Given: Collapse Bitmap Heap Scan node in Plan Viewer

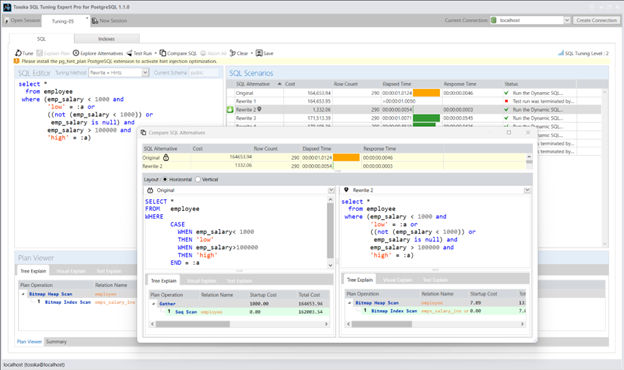Looking at the screenshot, I should [23, 294].
